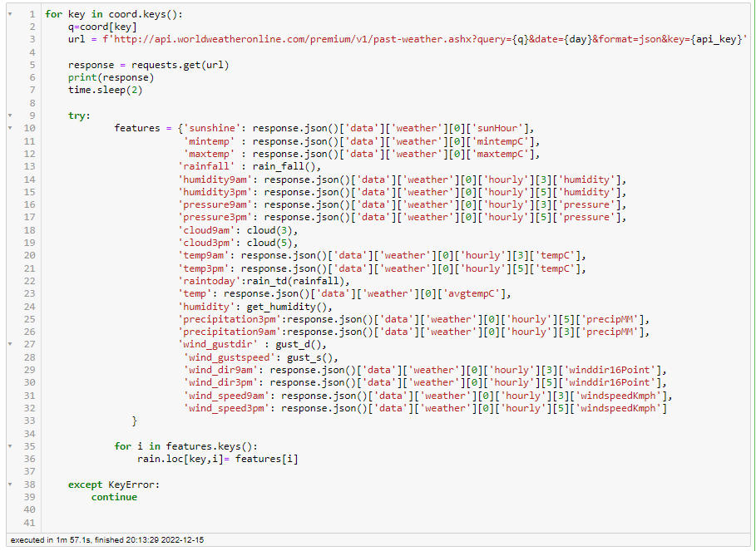Click the 'temp3pm' key
Screen dimensions: 756x551
[206, 268]
